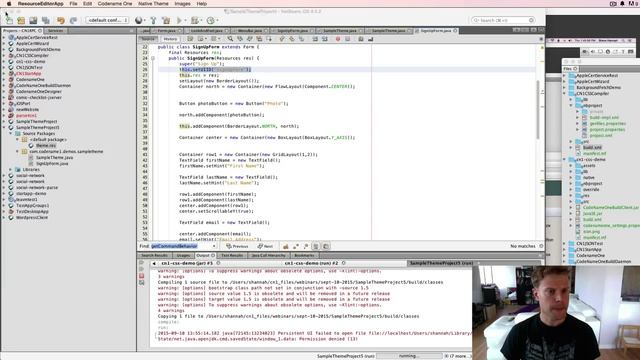The width and height of the screenshot is (640, 360).
Task: Click the Build Project hammer icon
Action: click(x=153, y=20)
